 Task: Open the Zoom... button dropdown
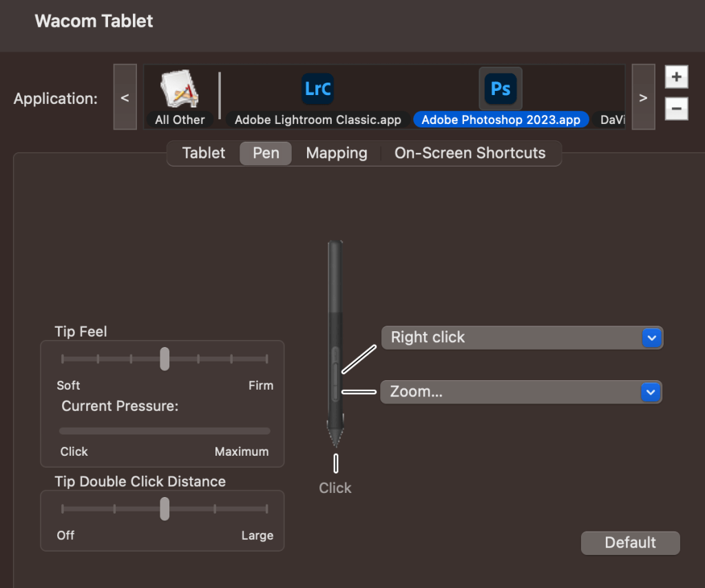pyautogui.click(x=520, y=392)
